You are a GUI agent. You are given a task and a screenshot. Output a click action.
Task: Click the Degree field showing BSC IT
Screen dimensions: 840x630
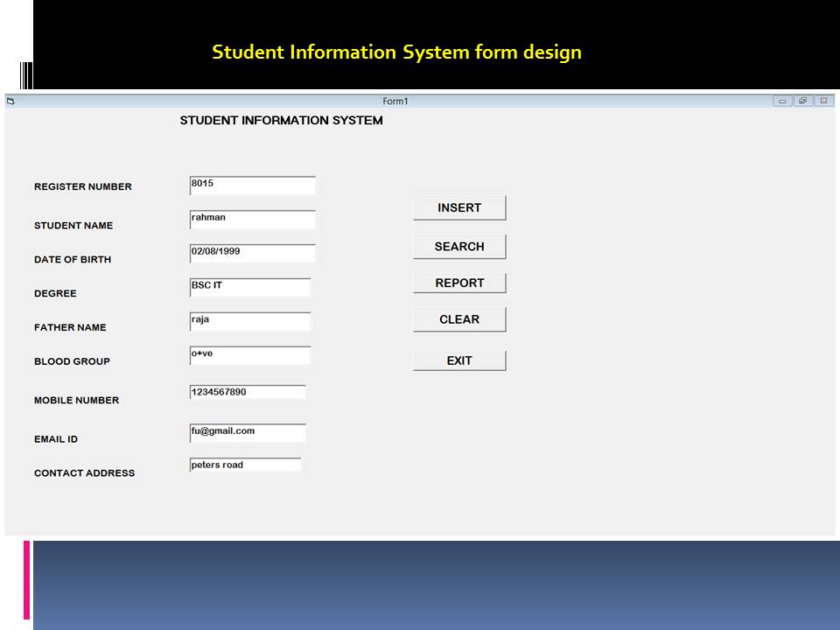(x=250, y=287)
